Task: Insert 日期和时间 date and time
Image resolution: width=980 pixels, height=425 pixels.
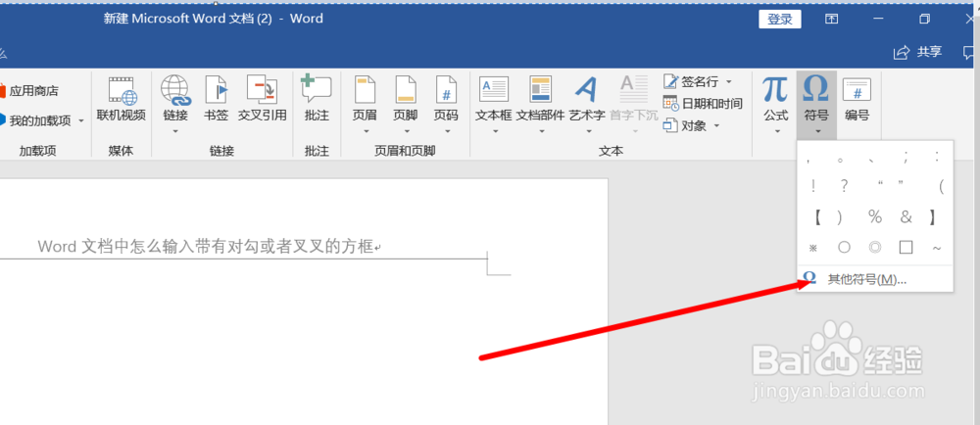Action: click(x=703, y=103)
